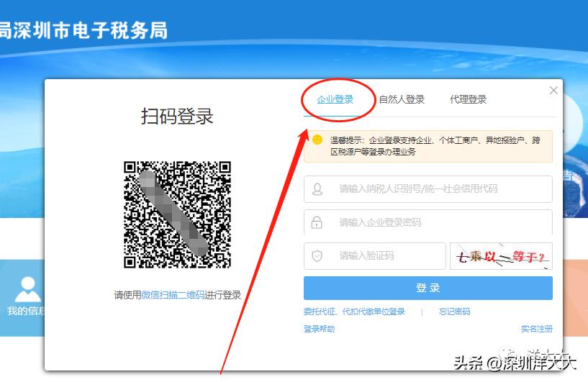Viewport: 588px width, 382px height.
Task: Click the lock icon in password field
Action: coord(317,222)
